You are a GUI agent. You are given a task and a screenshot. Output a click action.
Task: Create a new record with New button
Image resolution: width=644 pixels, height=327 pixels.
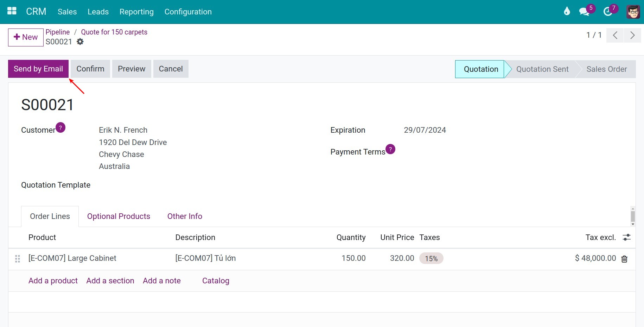(x=26, y=37)
